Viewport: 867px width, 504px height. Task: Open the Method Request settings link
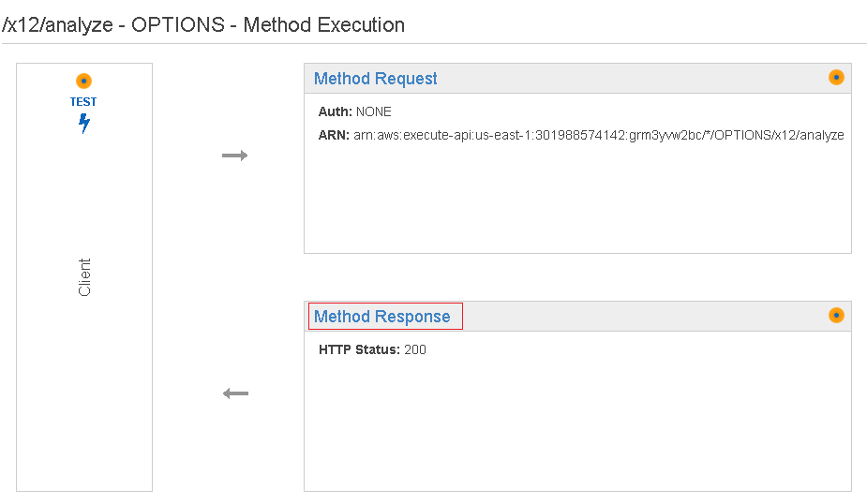point(375,79)
